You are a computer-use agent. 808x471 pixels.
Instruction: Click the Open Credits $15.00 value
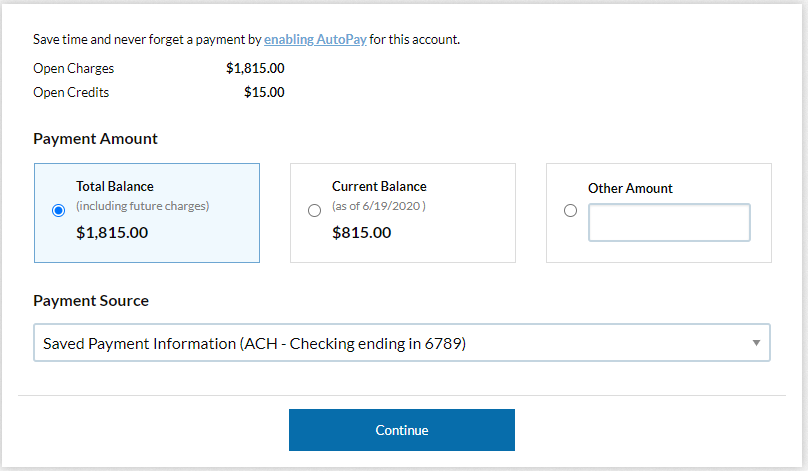point(264,92)
